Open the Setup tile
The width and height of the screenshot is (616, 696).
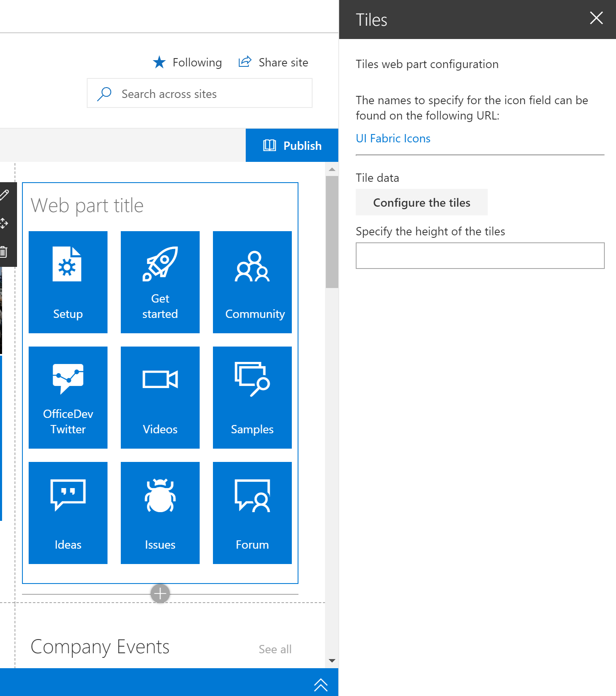pos(68,282)
